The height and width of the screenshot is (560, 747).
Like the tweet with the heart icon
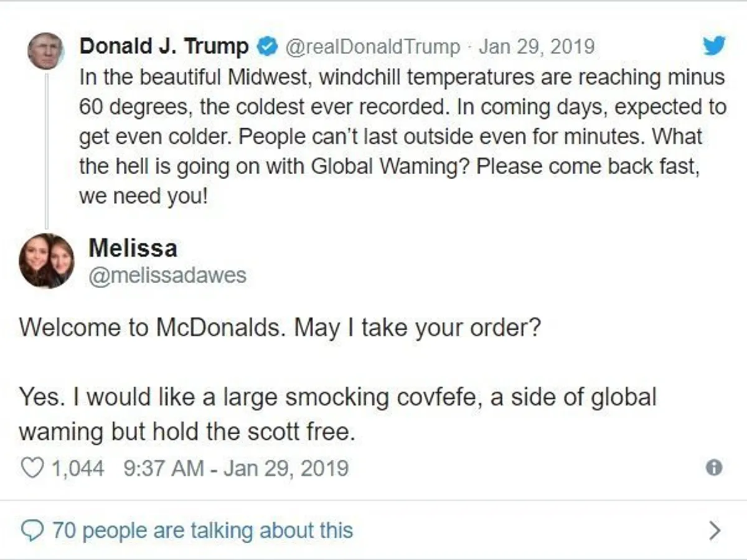[32, 468]
